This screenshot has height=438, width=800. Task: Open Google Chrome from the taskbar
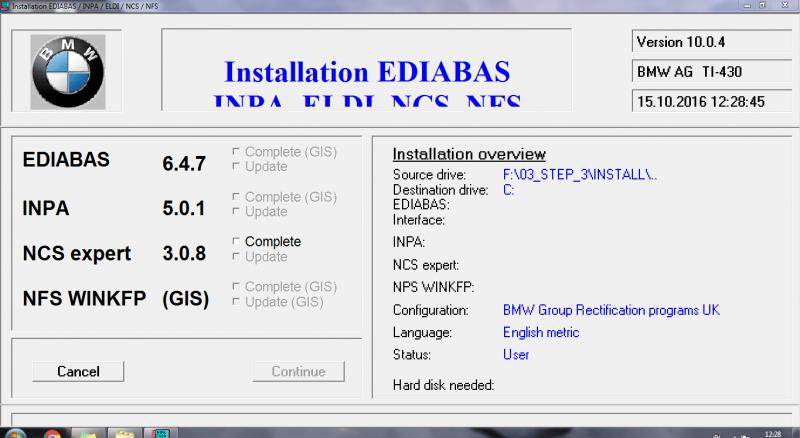pos(52,432)
